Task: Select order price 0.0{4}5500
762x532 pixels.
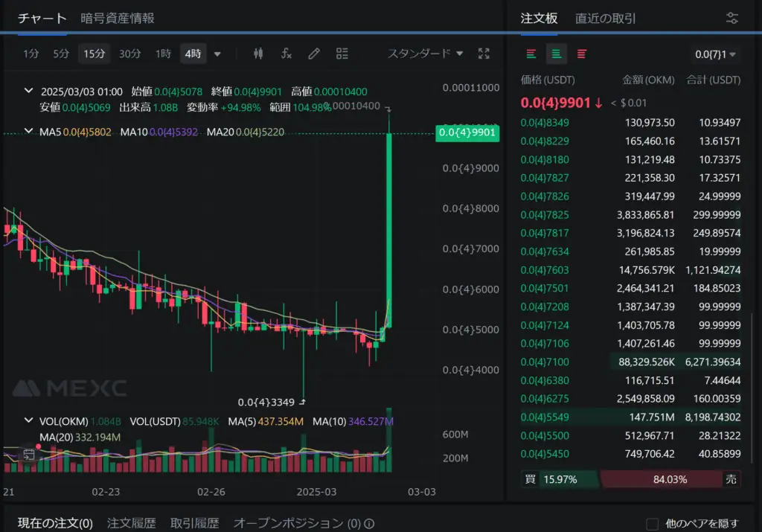Action: tap(544, 435)
